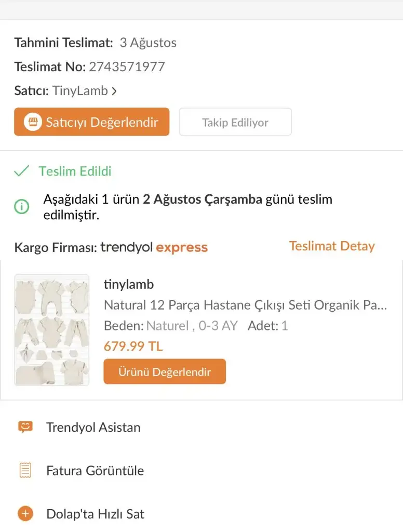Tap the Trendyol Asistan chat icon

pos(25,427)
